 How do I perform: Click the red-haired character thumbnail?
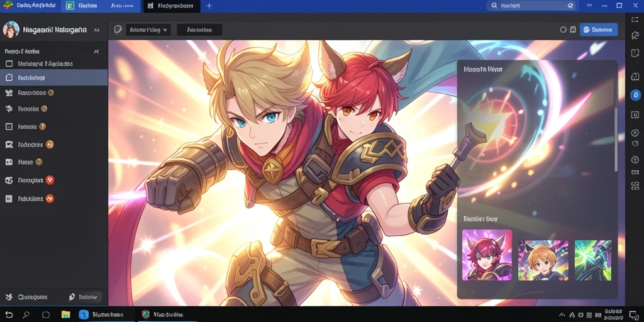tap(487, 255)
